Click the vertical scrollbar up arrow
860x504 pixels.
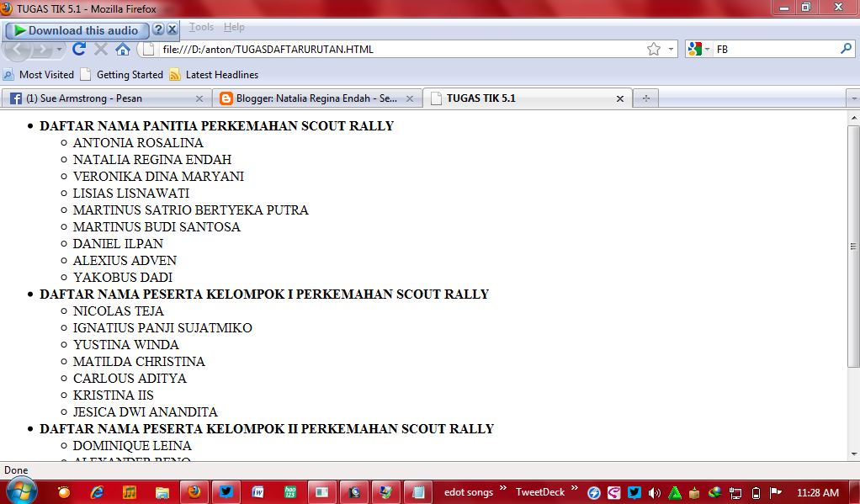(x=853, y=117)
